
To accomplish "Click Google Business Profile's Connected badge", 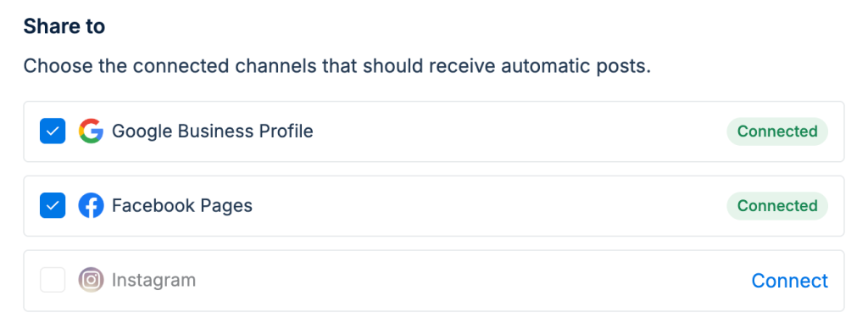I will pyautogui.click(x=777, y=131).
